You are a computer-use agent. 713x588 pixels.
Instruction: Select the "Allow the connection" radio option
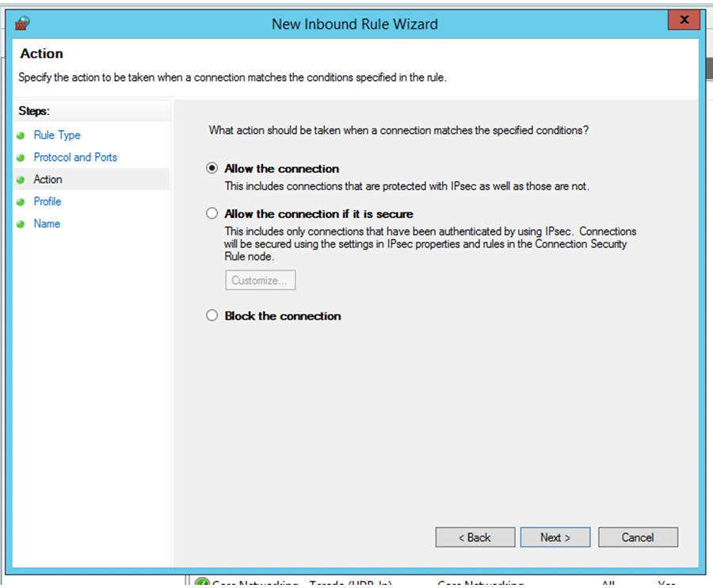[212, 169]
